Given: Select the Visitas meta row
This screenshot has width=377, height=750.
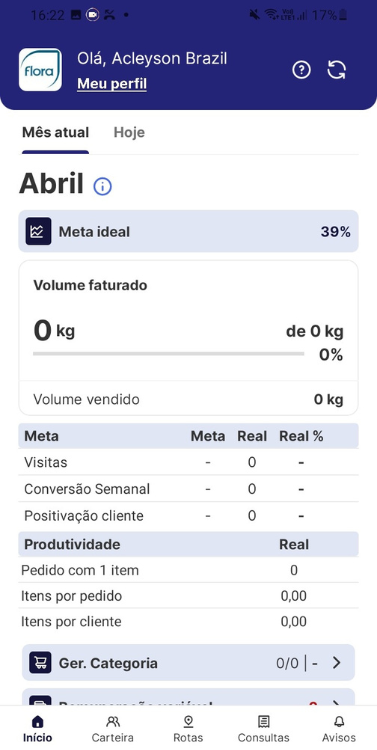Looking at the screenshot, I should 188,462.
